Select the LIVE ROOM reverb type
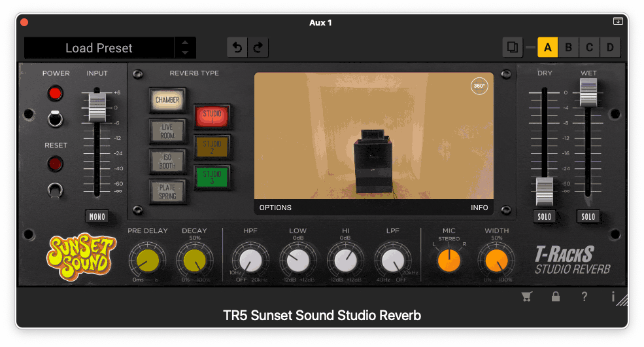Image resolution: width=644 pixels, height=347 pixels. point(167,131)
